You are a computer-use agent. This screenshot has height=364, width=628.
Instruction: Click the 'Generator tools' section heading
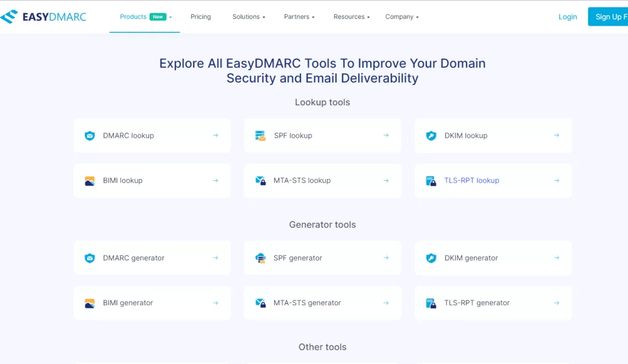[x=323, y=225]
